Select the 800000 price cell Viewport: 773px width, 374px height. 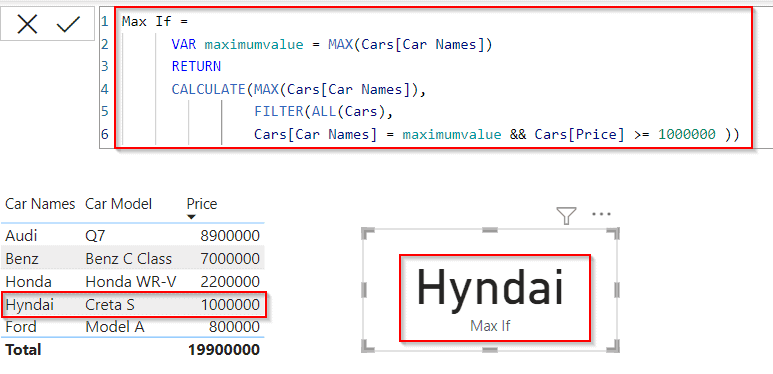click(x=234, y=327)
